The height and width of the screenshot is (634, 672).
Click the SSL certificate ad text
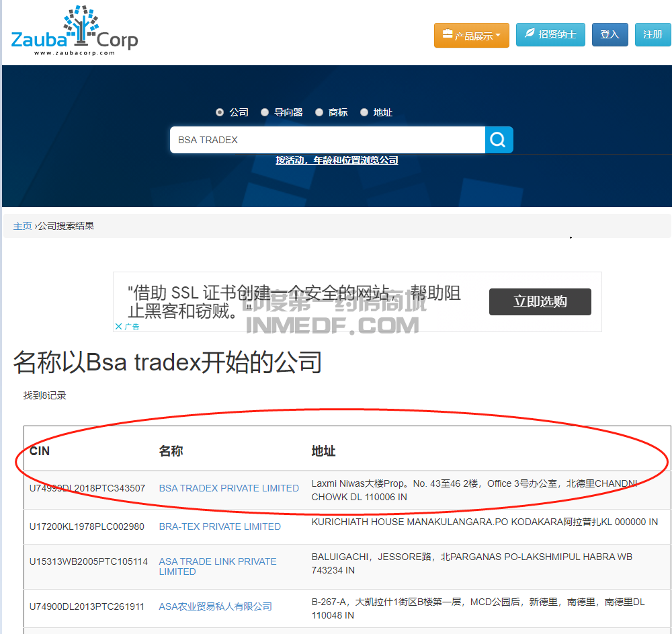click(296, 301)
